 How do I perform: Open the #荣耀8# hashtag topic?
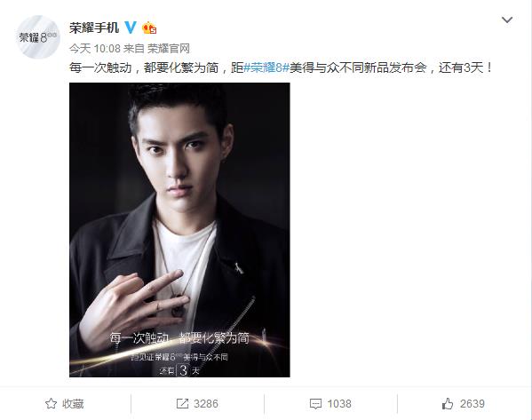tap(266, 67)
